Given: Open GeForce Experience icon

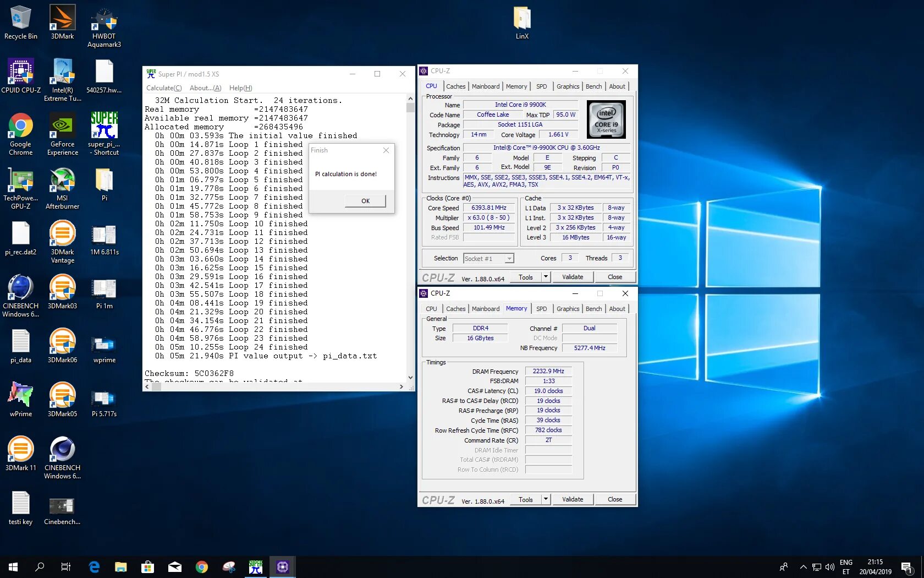Looking at the screenshot, I should tap(62, 134).
